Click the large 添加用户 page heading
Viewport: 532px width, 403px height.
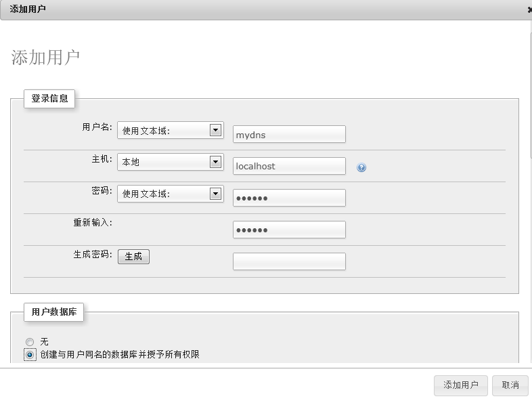click(45, 58)
